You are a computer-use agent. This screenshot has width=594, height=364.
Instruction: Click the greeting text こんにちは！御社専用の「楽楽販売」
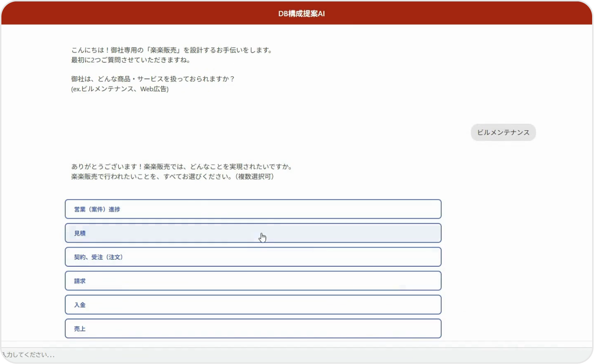coord(128,50)
